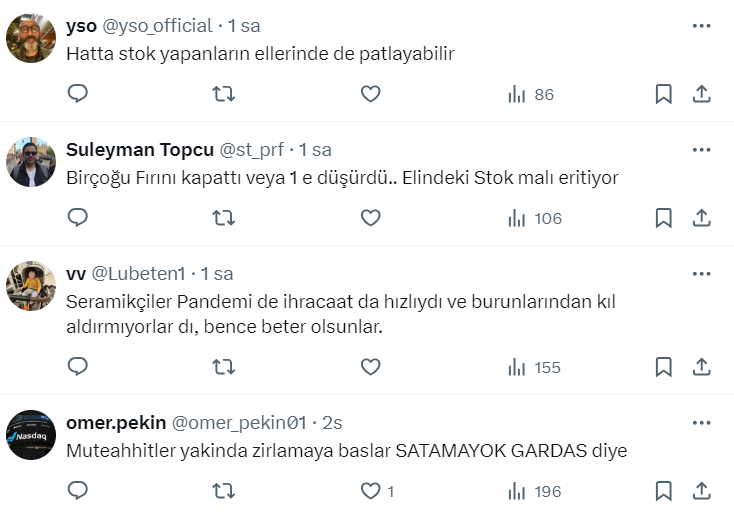This screenshot has width=734, height=516.
Task: Open omer.pekin's tweet overflow menu
Action: [701, 422]
